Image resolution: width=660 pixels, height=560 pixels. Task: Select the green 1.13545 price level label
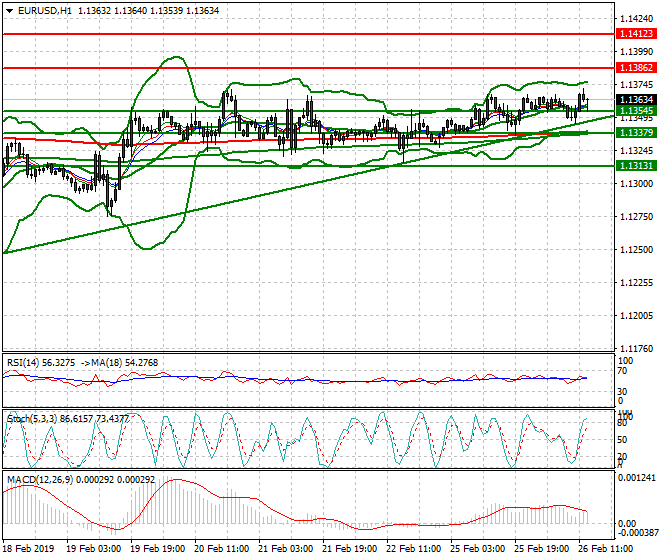(636, 111)
